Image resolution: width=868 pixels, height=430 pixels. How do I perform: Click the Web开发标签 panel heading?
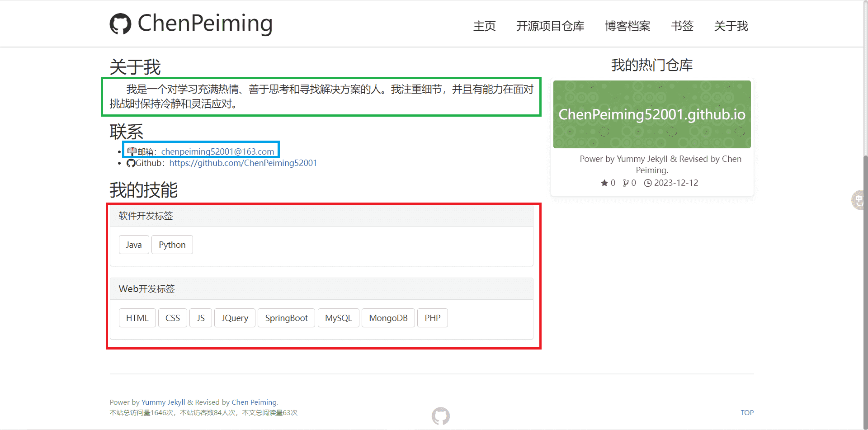point(321,289)
